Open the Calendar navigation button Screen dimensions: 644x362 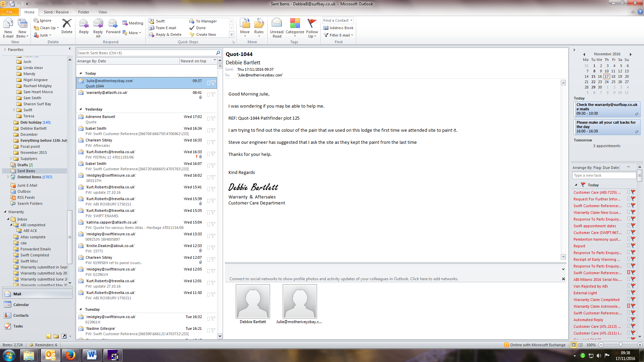click(x=21, y=305)
